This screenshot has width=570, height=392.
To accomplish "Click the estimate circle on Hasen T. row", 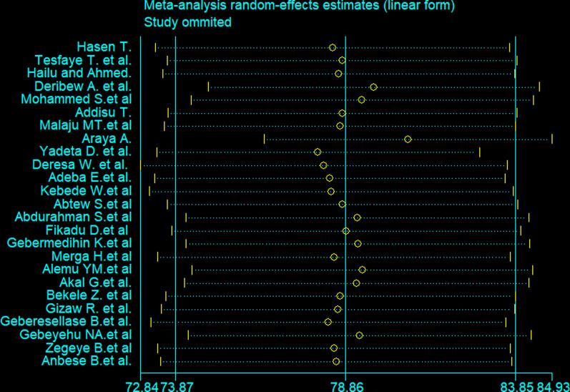I will [333, 48].
